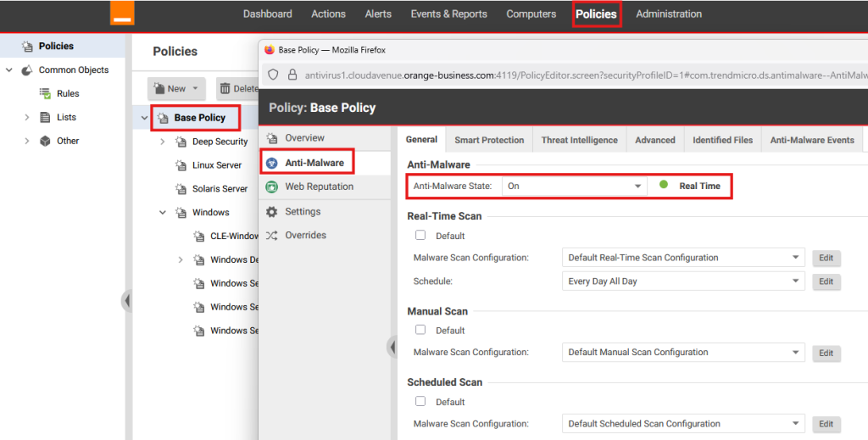
Task: Select Linux Server policy in tree
Action: coord(216,165)
